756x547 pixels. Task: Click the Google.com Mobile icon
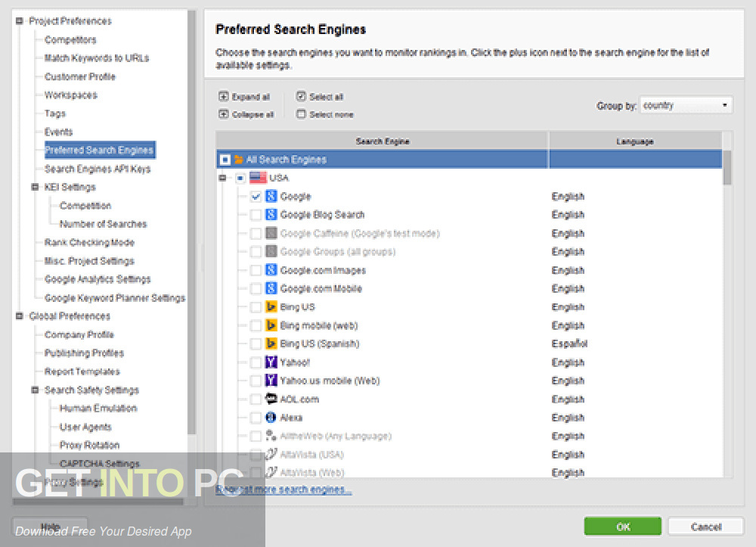[271, 288]
